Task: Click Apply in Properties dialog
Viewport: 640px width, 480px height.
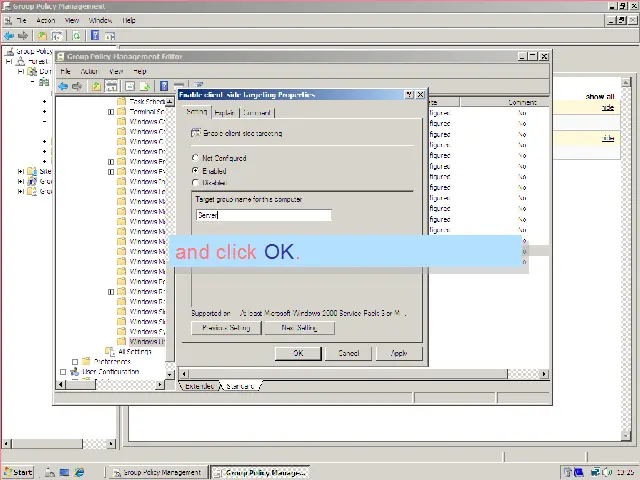Action: click(x=399, y=353)
